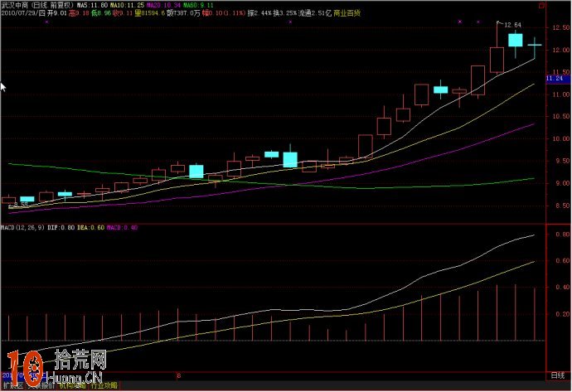The image size is (572, 392).
Task: Click the 2010/07/29 date in header
Action: pyautogui.click(x=19, y=13)
